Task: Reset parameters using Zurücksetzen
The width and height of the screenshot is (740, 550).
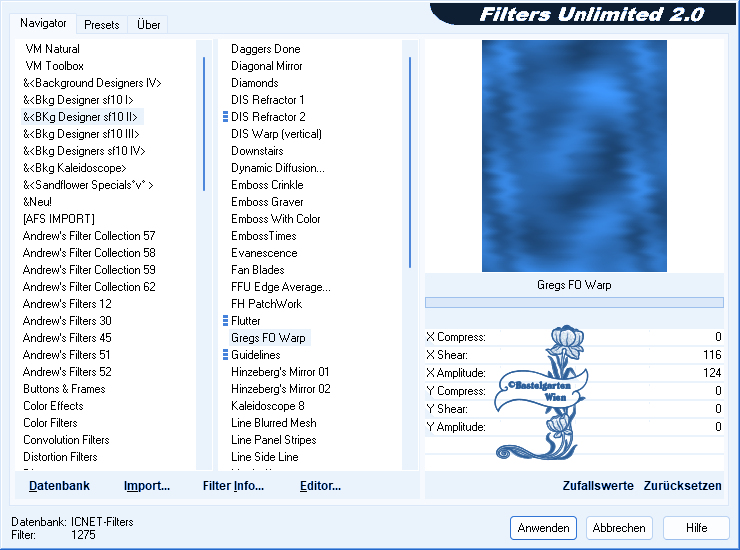Action: (x=683, y=486)
